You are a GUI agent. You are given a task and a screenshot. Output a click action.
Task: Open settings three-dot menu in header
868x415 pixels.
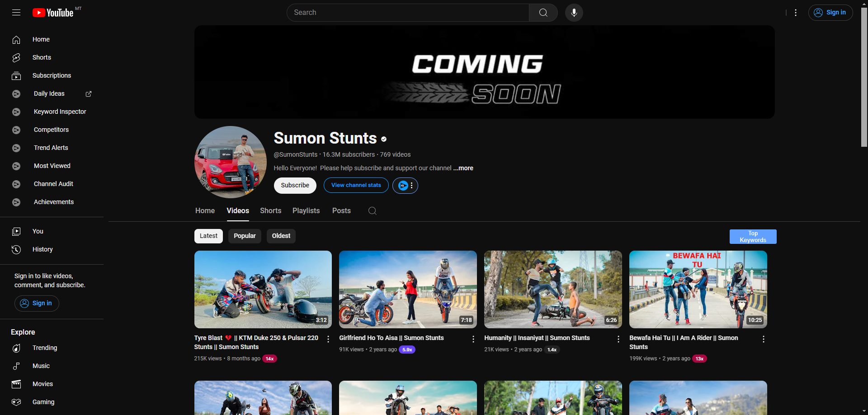(x=796, y=13)
